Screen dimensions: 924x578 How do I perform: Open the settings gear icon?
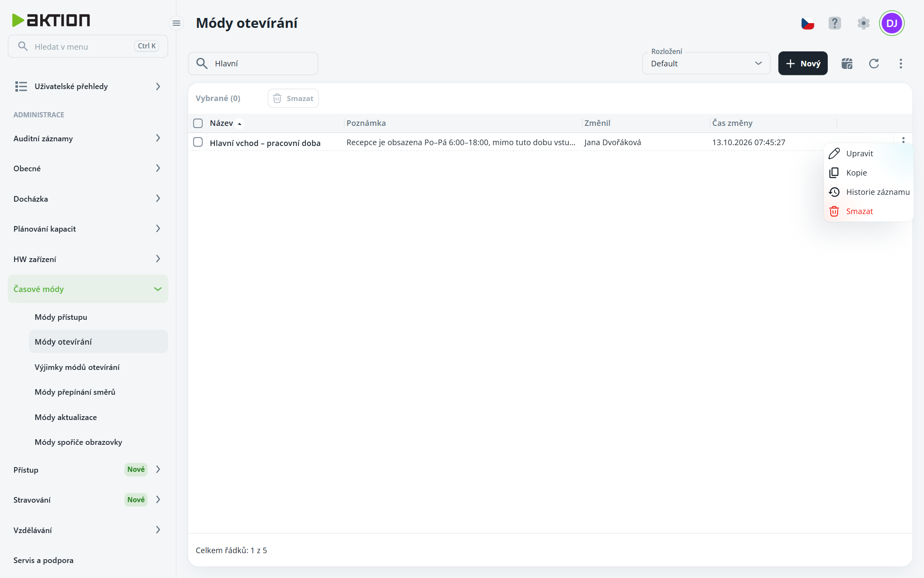pos(863,23)
